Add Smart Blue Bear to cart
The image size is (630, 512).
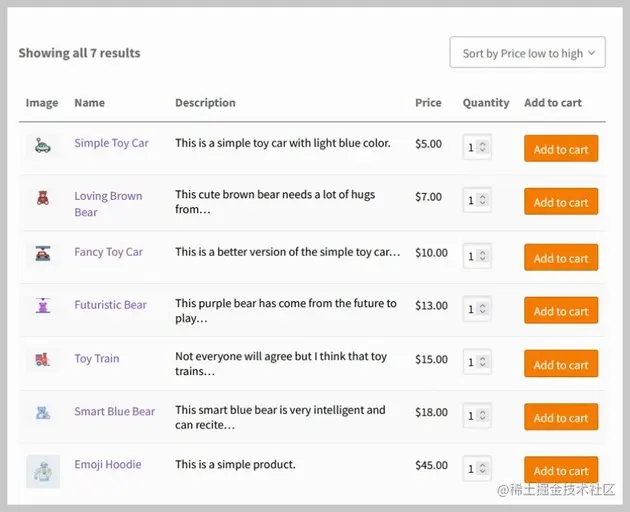click(x=560, y=417)
